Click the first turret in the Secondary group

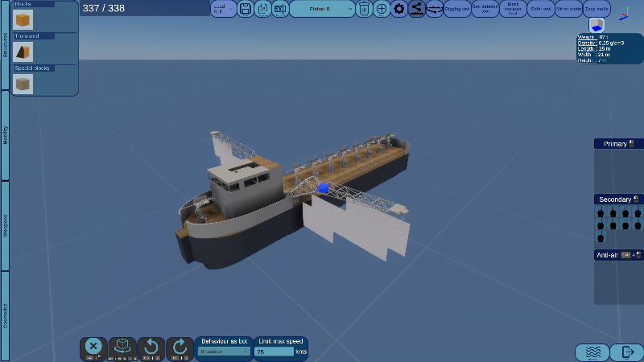(601, 212)
